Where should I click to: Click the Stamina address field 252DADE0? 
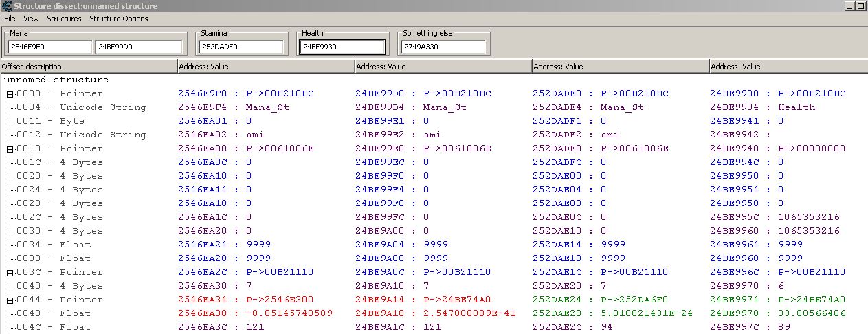pyautogui.click(x=241, y=47)
